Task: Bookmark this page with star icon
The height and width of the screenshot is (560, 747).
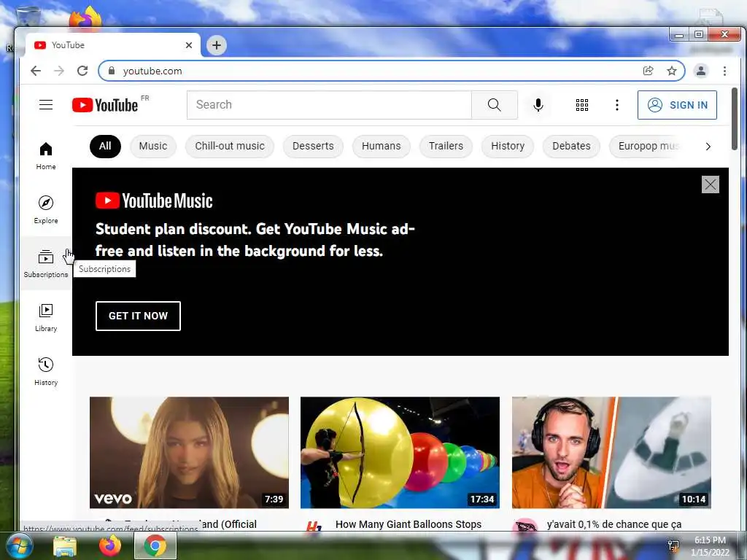Action: [672, 71]
